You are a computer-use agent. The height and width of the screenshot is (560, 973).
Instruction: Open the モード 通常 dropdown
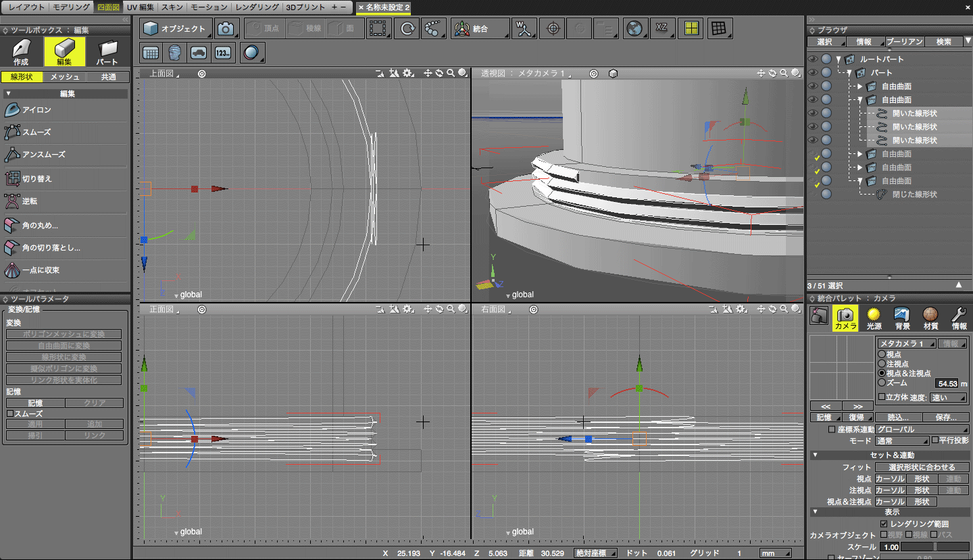pos(901,440)
